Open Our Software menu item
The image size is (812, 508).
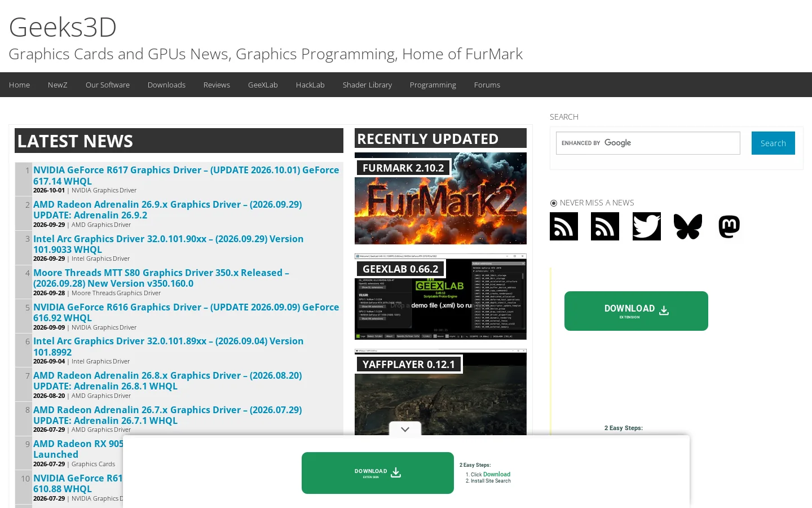coord(108,85)
